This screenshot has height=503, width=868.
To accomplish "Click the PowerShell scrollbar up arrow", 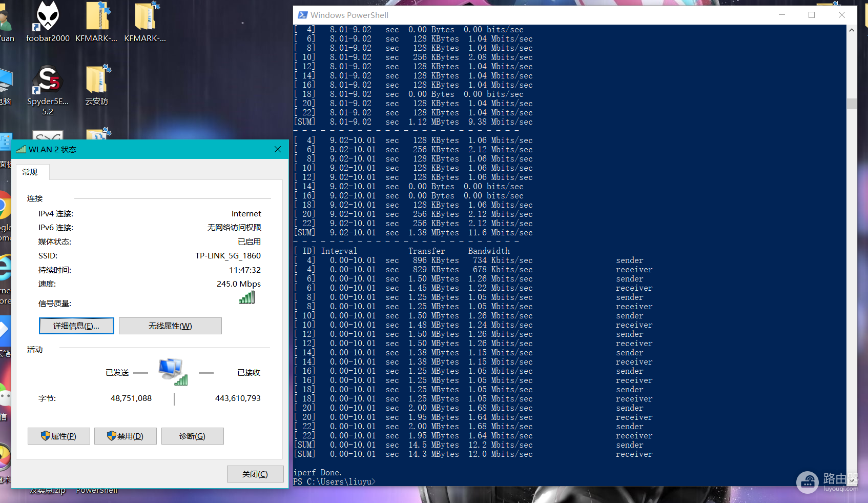I will pyautogui.click(x=852, y=30).
